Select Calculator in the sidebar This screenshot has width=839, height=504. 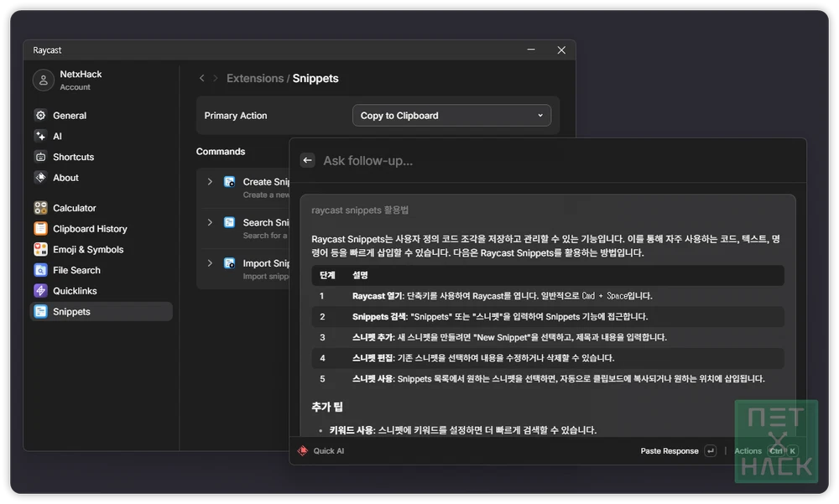102,208
